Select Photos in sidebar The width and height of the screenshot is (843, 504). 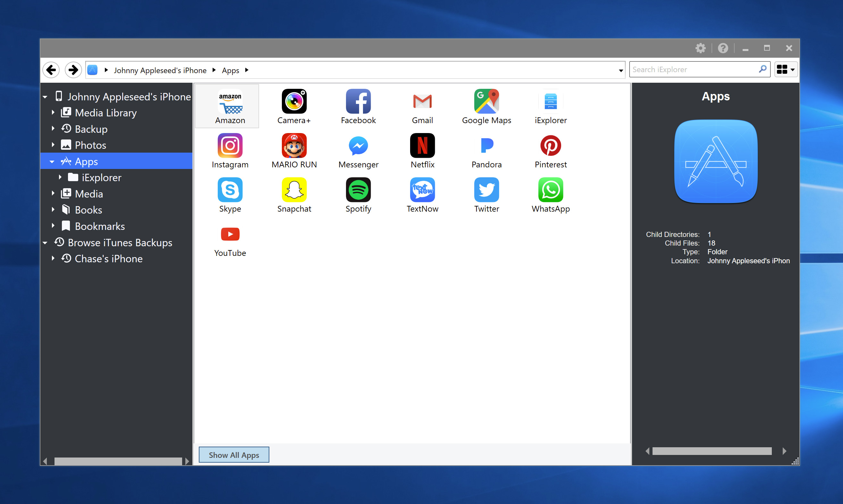[x=90, y=145]
